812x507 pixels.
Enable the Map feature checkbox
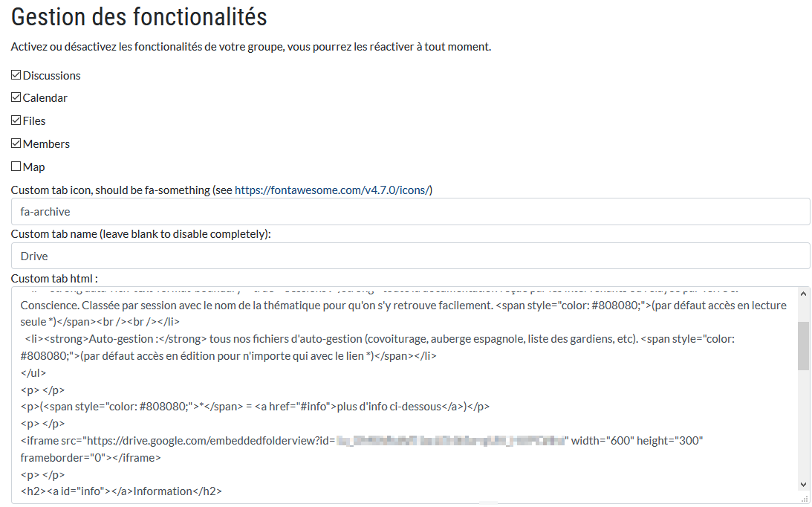coord(16,167)
